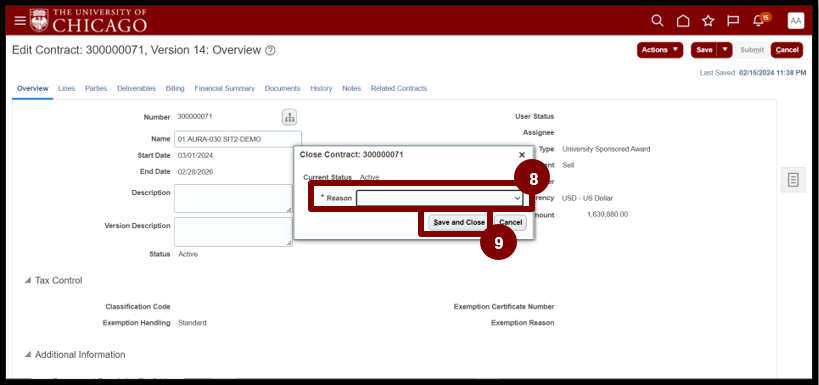This screenshot has height=385, width=819.
Task: Click the Close Contract dialog title
Action: 352,155
